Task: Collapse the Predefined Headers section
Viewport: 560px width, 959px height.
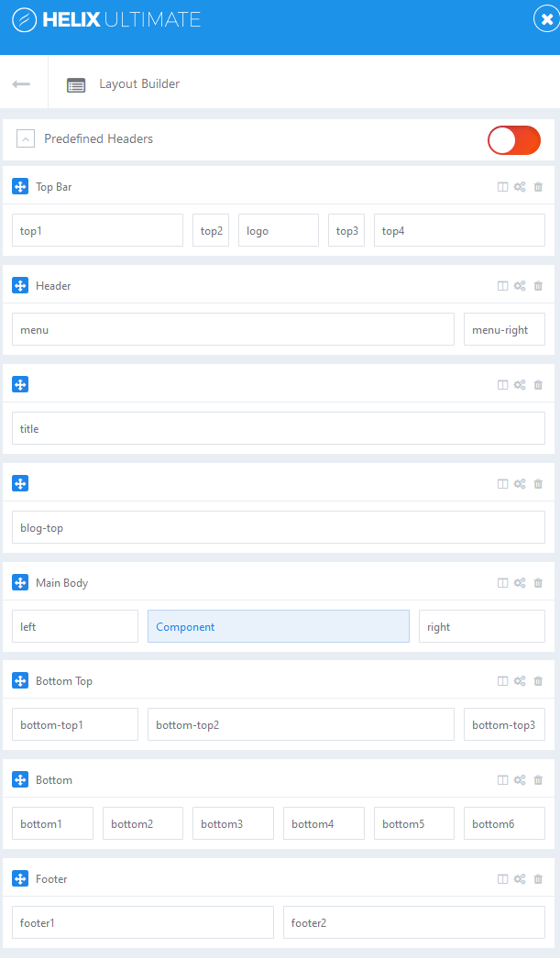Action: [26, 140]
